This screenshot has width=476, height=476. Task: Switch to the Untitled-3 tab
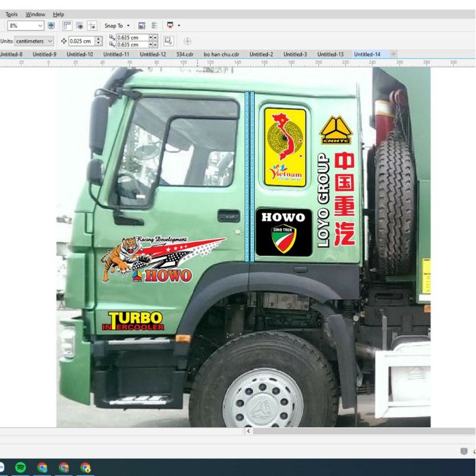click(295, 54)
